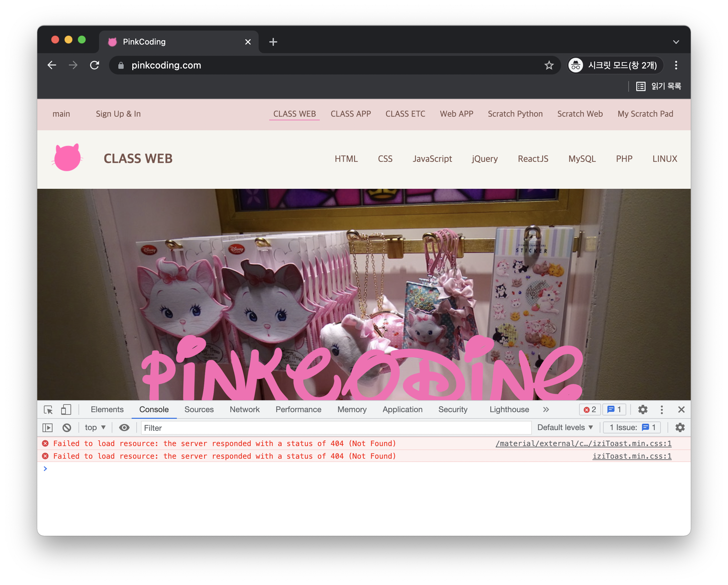
Task: Click the 1 Issue button
Action: pos(632,428)
